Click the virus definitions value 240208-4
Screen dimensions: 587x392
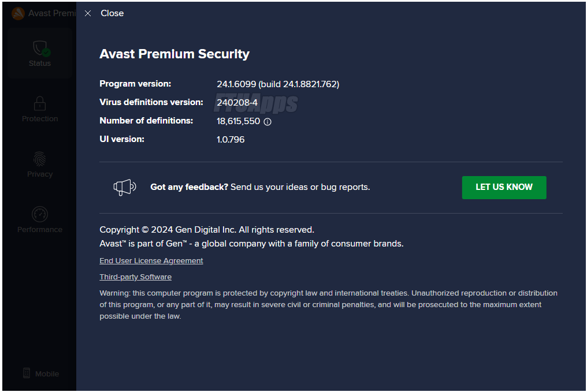click(x=237, y=103)
